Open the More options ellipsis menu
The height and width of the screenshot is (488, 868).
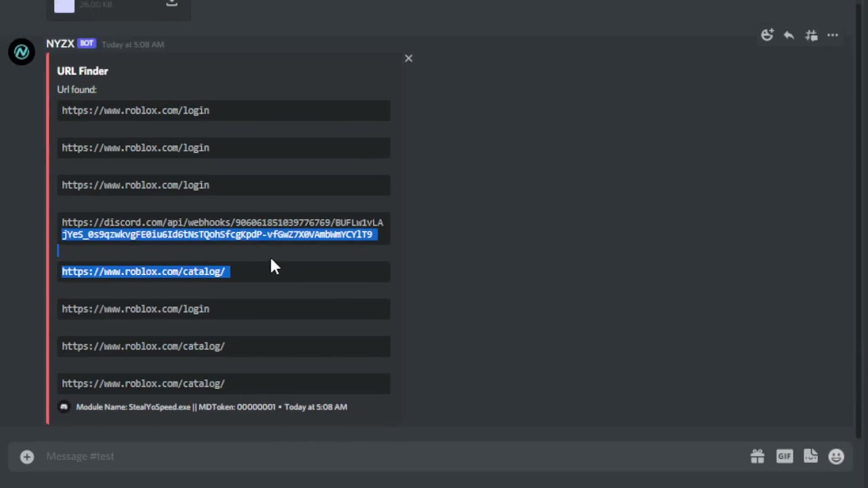click(x=833, y=35)
